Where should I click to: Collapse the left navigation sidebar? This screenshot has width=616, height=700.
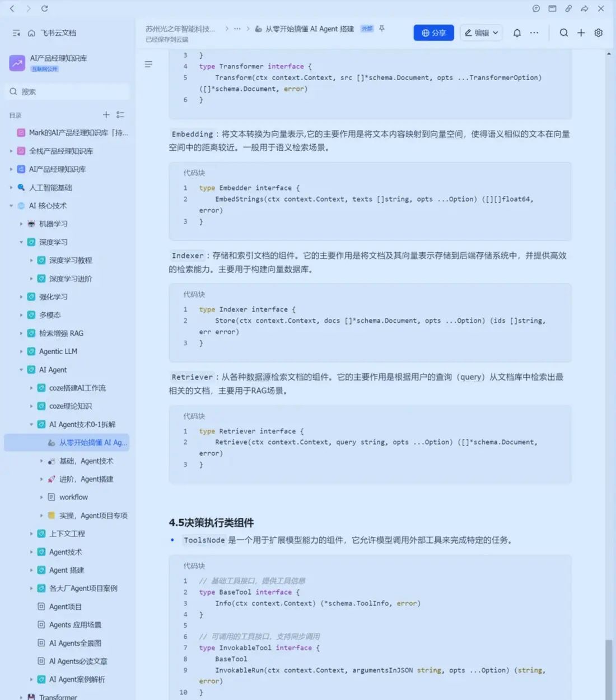click(16, 33)
